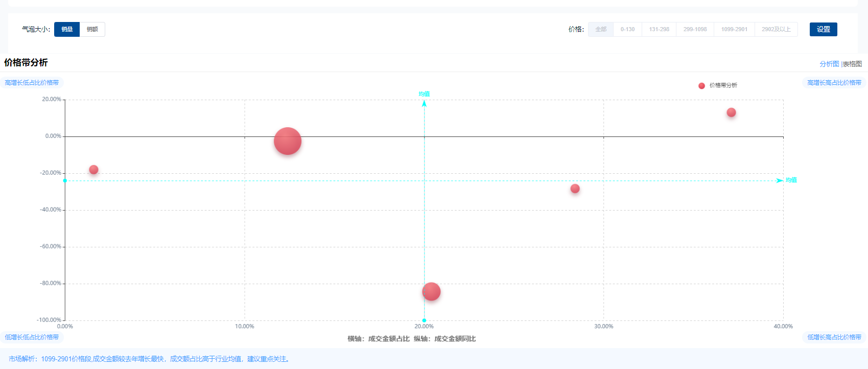
Task: Select 销量 bubble size option
Action: pyautogui.click(x=67, y=29)
